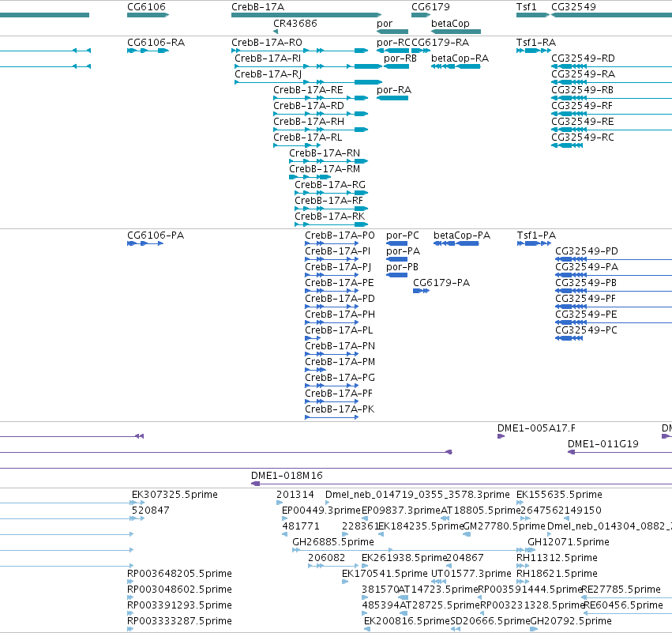Click the betaCop gene bar in top track

[x=456, y=32]
